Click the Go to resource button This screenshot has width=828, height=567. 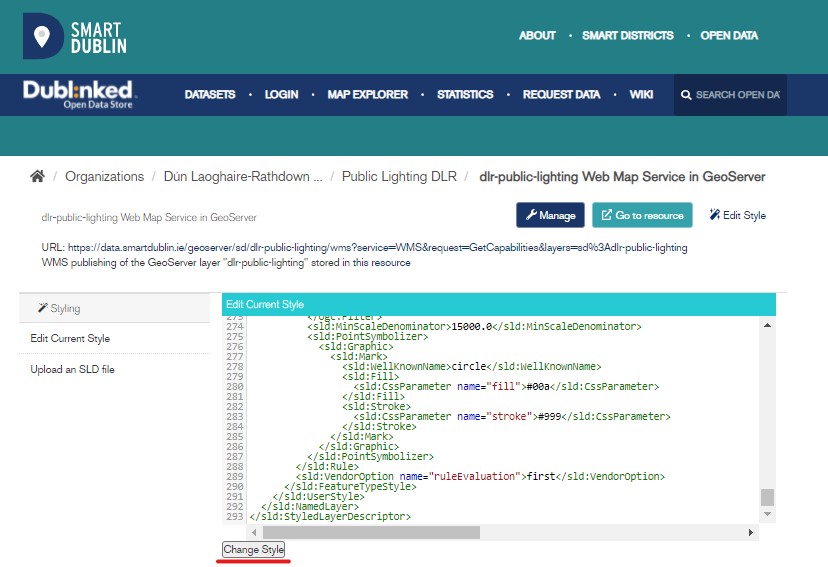[643, 215]
